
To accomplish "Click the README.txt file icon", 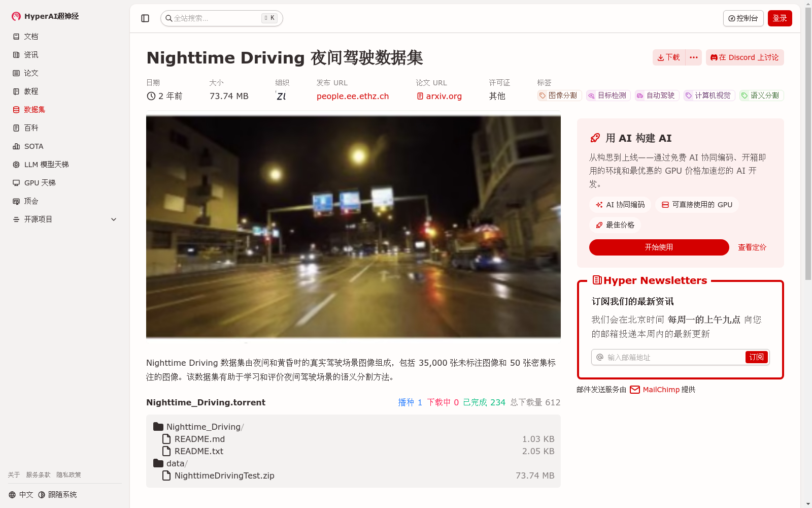I will (x=166, y=451).
